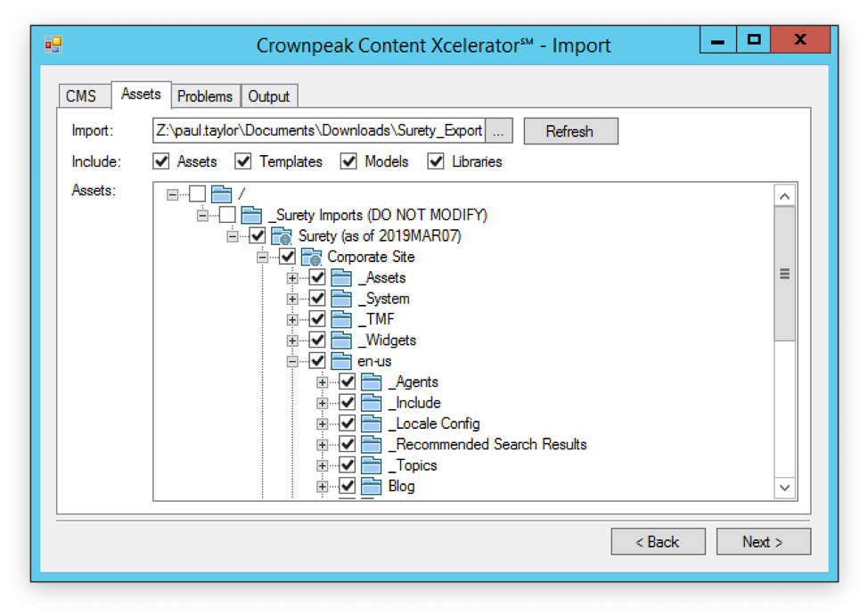Check the _Surety Imports (DO NOT MODIFY) checkbox
This screenshot has width=868, height=616.
point(227,215)
